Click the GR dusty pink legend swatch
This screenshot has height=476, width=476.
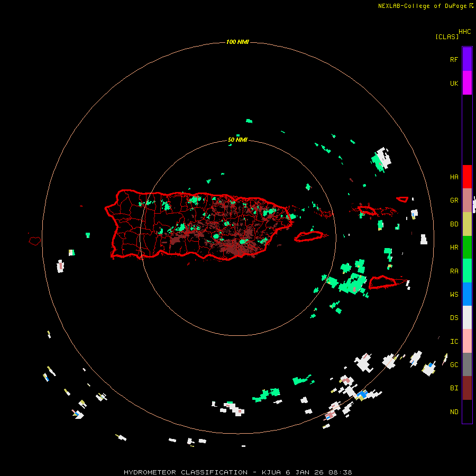point(467,200)
